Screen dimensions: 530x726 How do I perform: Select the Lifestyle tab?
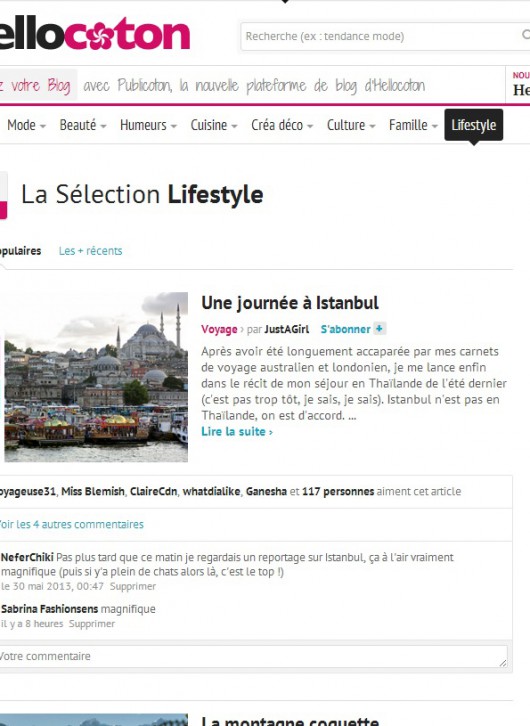click(474, 125)
